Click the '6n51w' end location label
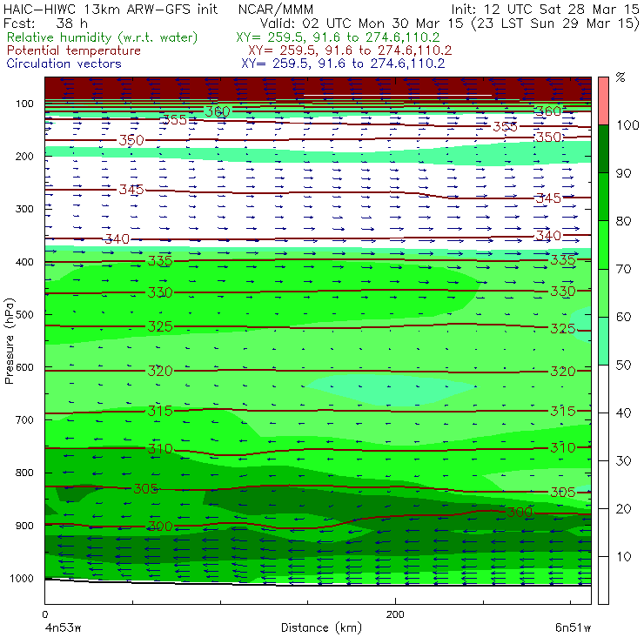The width and height of the screenshot is (644, 644). coord(573,627)
